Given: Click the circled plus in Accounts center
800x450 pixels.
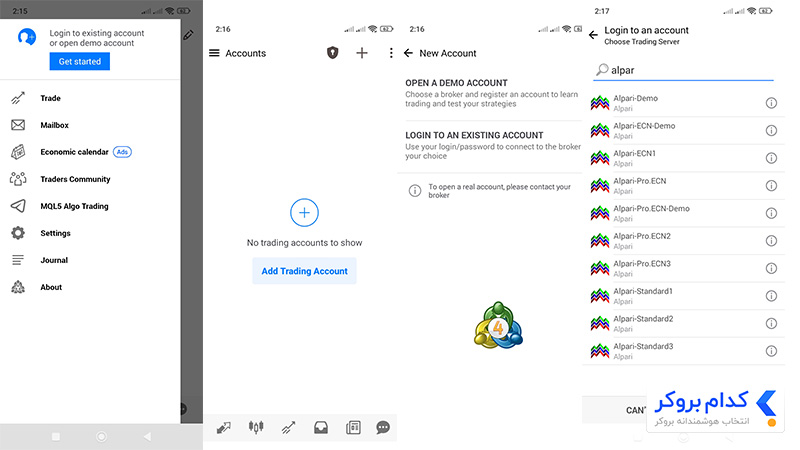Looking at the screenshot, I should [x=304, y=212].
